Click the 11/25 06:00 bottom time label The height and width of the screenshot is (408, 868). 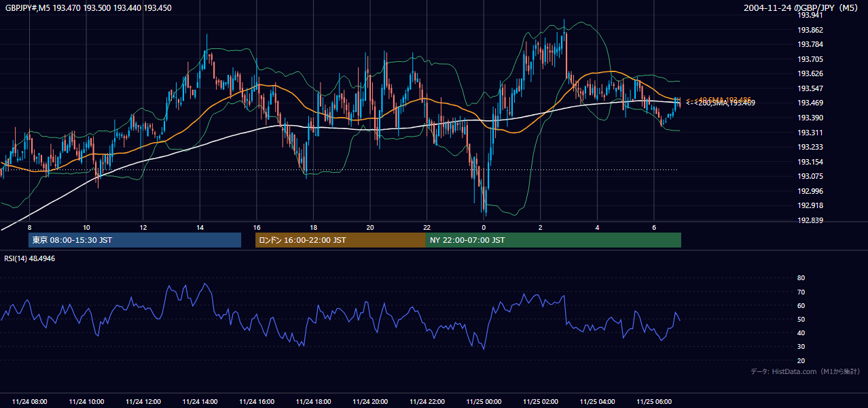pyautogui.click(x=654, y=402)
